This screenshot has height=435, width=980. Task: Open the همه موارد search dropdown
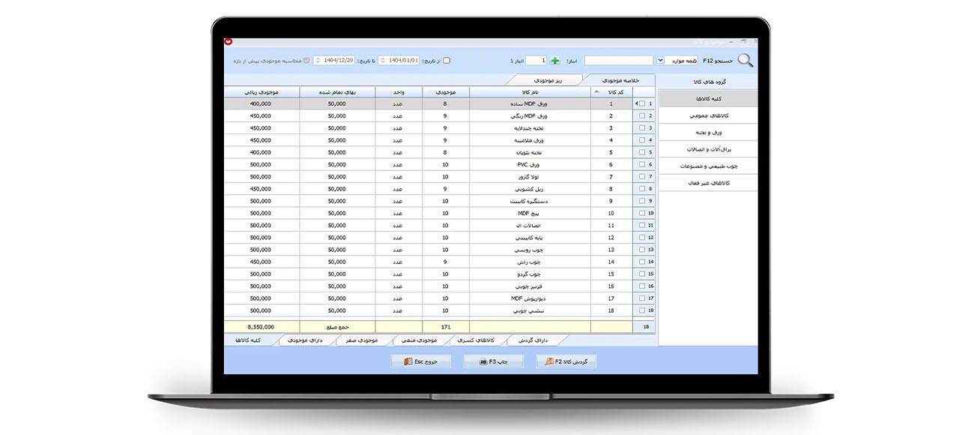tap(660, 61)
